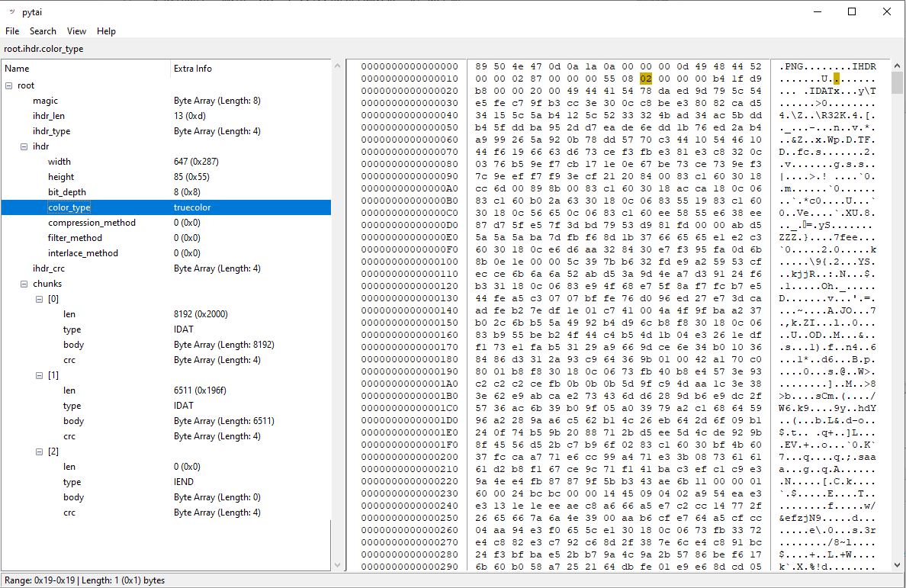Collapse chunk [2] node

pos(40,451)
